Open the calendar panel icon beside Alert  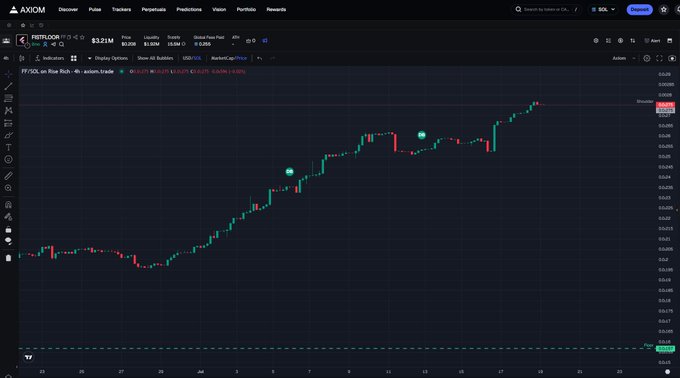tap(670, 41)
